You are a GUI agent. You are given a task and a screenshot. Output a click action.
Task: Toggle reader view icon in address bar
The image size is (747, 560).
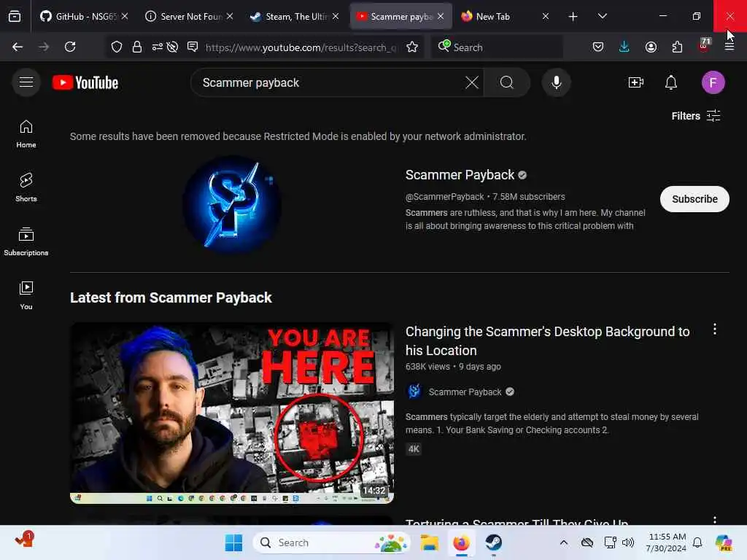[x=193, y=47]
